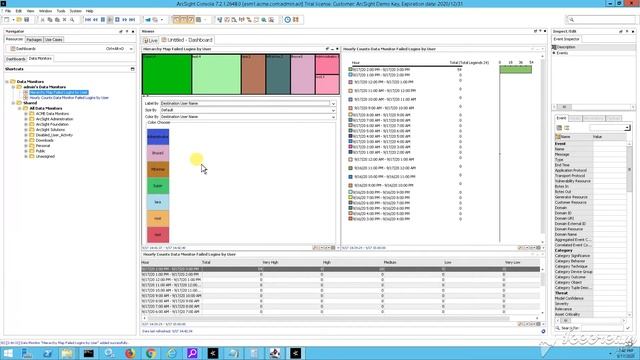Click the clock icon in toolbar
This screenshot has width=640, height=360.
288,20
